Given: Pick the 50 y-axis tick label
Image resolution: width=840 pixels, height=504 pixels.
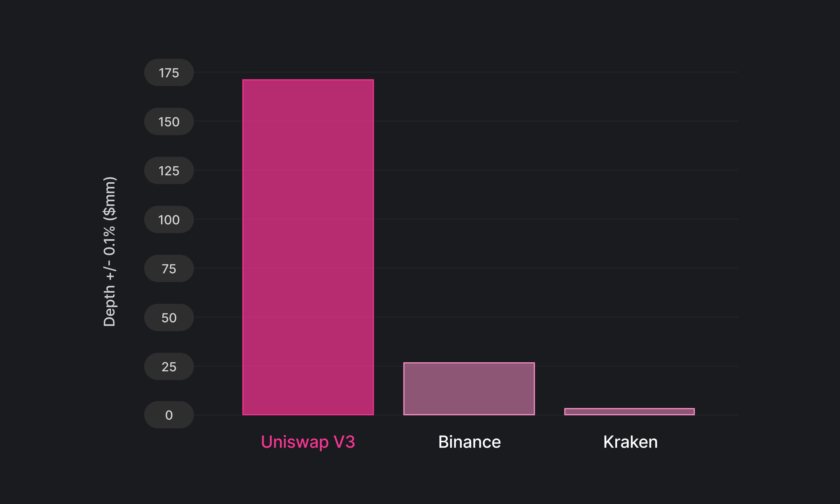Looking at the screenshot, I should tap(169, 318).
